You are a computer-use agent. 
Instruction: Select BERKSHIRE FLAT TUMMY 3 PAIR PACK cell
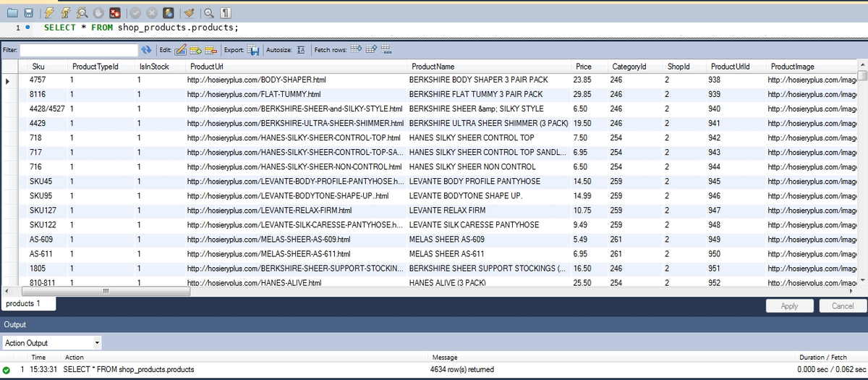click(489, 94)
